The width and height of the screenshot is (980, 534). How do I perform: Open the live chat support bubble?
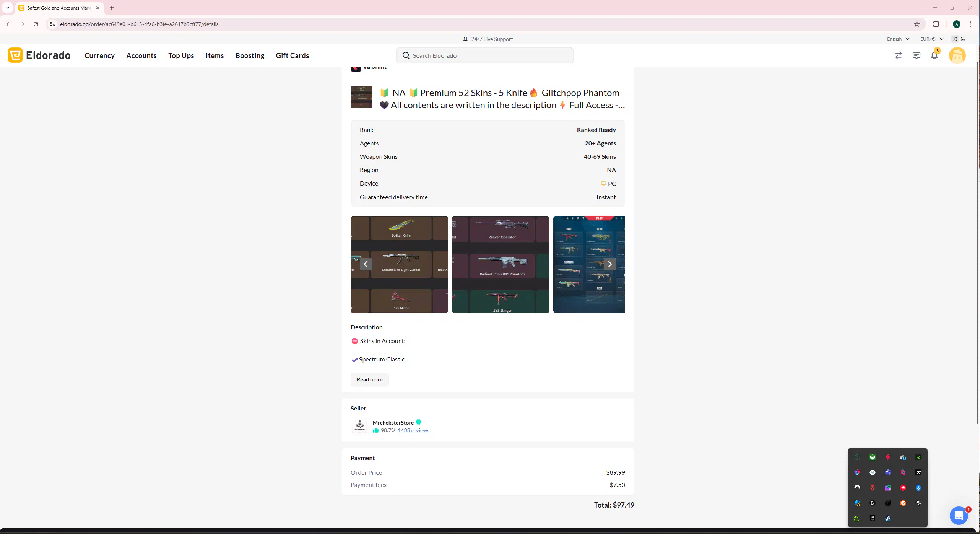pyautogui.click(x=959, y=516)
